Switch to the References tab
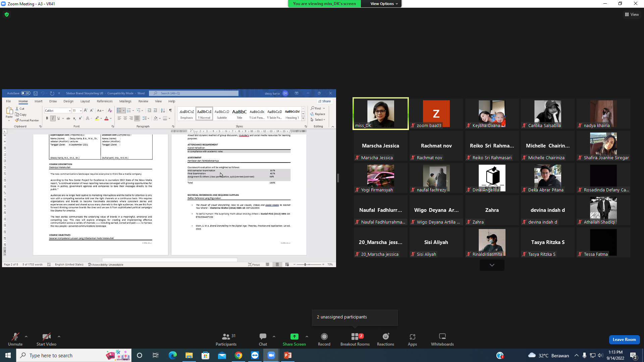 [105, 101]
